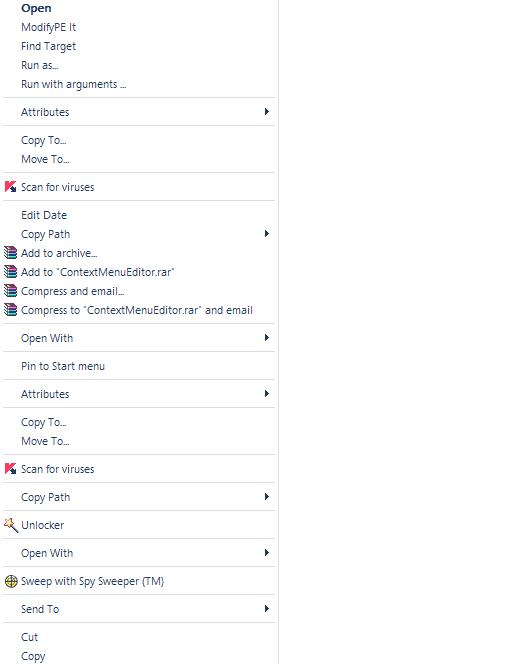512x664 pixels.
Task: Expand the first Attributes submenu arrow
Action: (266, 111)
